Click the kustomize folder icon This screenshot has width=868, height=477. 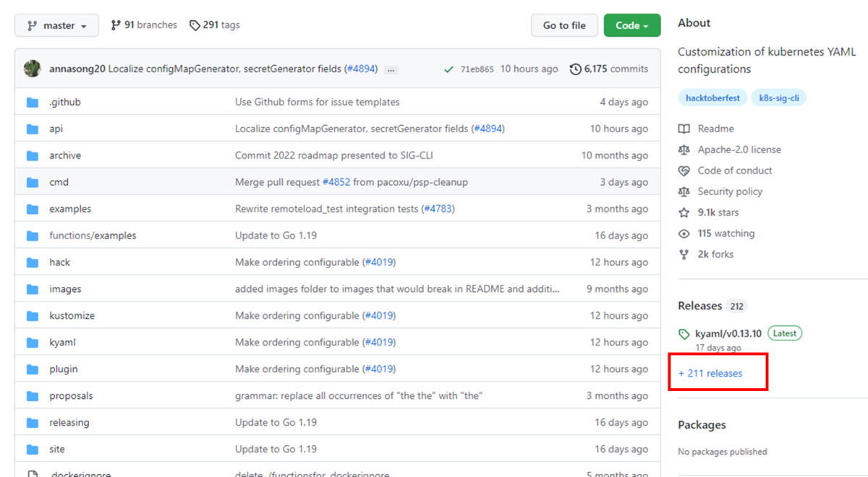click(x=33, y=316)
